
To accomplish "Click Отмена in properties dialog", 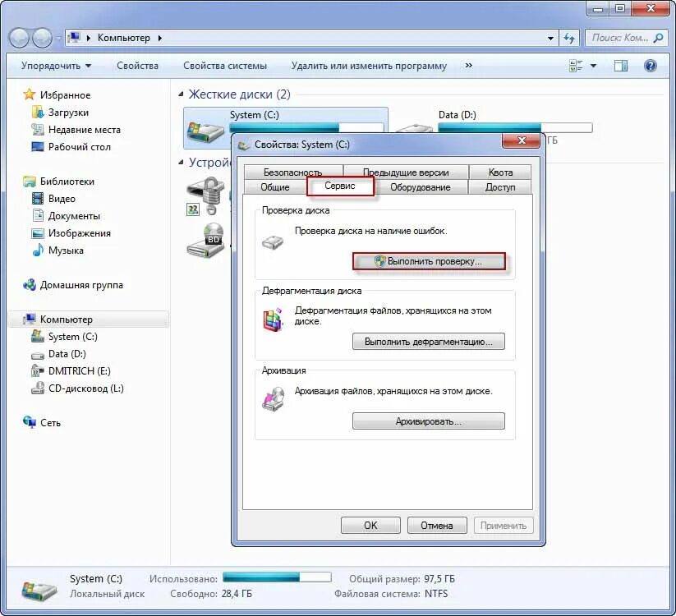I will point(437,526).
